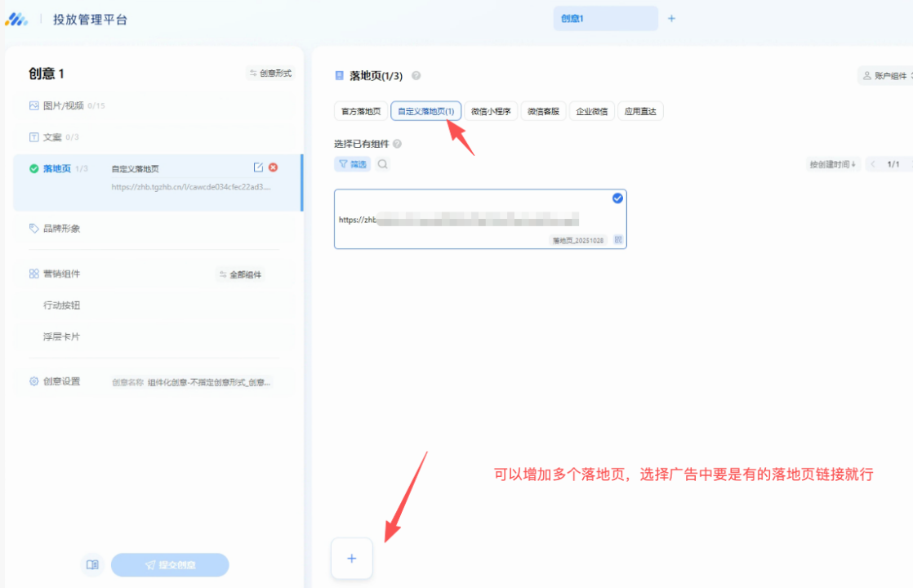Click the edit icon on the 落地页 row
The height and width of the screenshot is (588, 913).
[258, 167]
